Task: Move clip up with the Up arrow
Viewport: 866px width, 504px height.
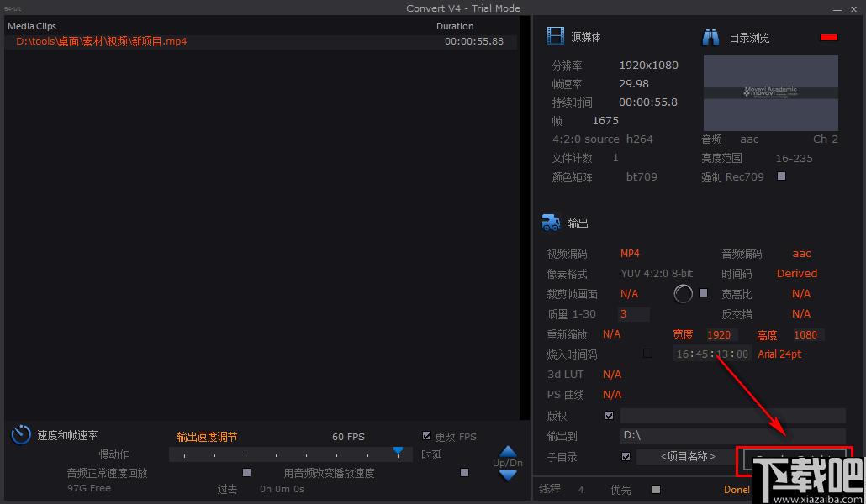Action: pyautogui.click(x=508, y=452)
